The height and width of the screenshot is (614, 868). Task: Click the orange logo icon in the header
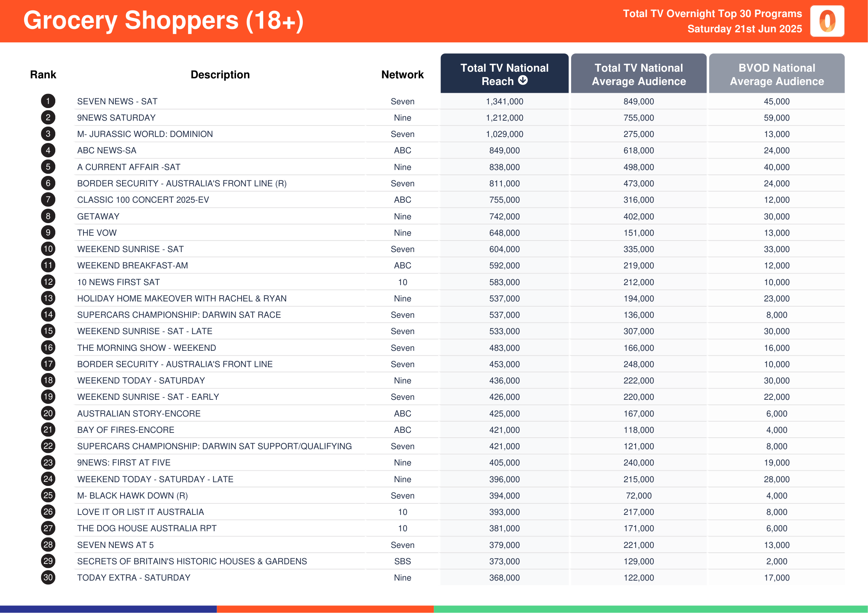(827, 21)
